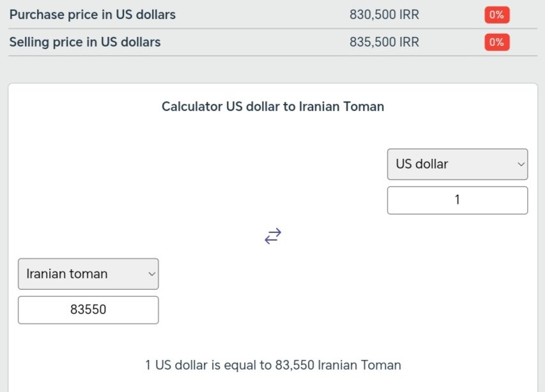Image resolution: width=545 pixels, height=392 pixels.
Task: Focus the amount field containing 1
Action: [x=457, y=200]
